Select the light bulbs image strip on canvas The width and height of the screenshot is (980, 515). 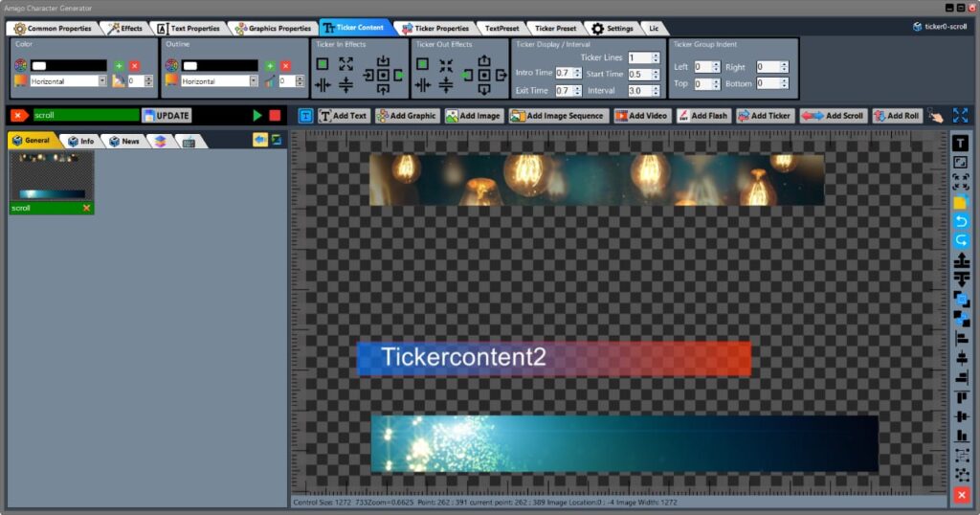coord(597,180)
